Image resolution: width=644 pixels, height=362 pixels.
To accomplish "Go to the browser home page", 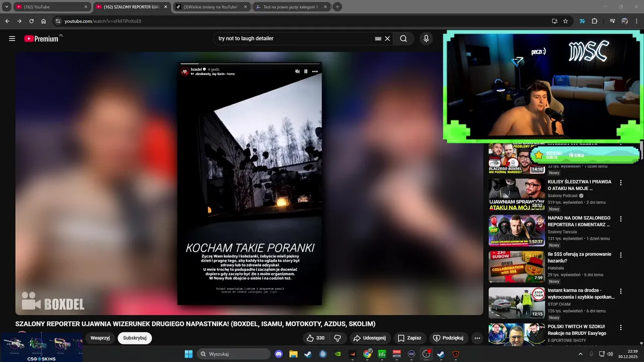I will click(x=43, y=21).
